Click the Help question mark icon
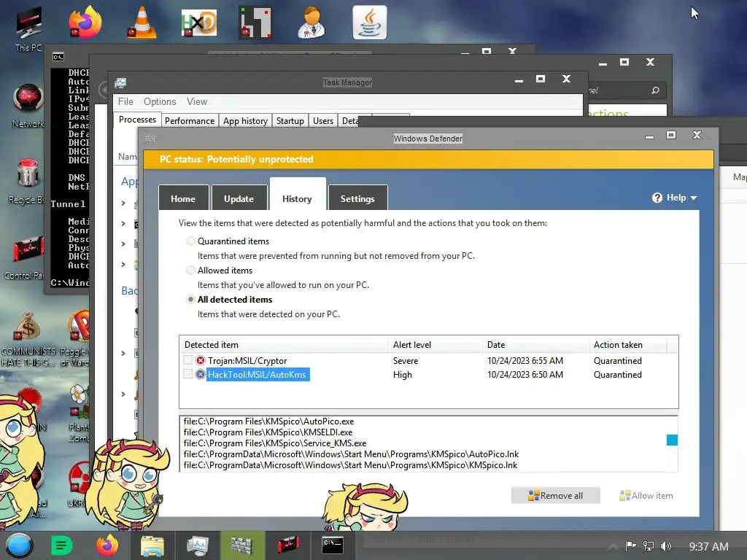 click(657, 198)
